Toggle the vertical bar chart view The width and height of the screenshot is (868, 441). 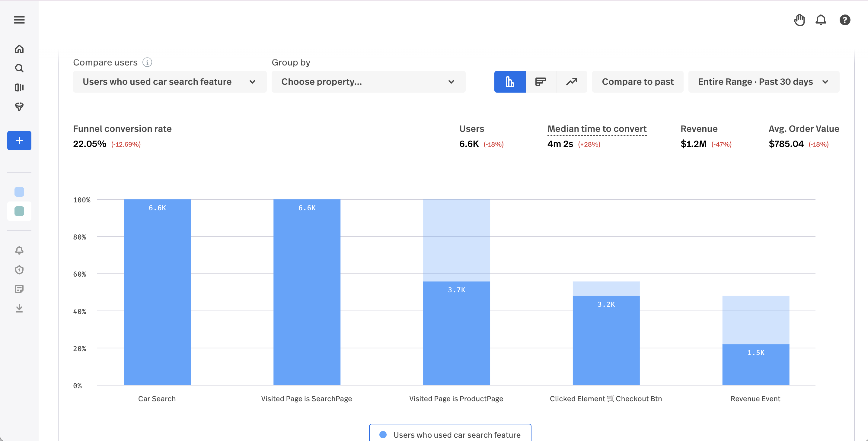[x=509, y=81]
